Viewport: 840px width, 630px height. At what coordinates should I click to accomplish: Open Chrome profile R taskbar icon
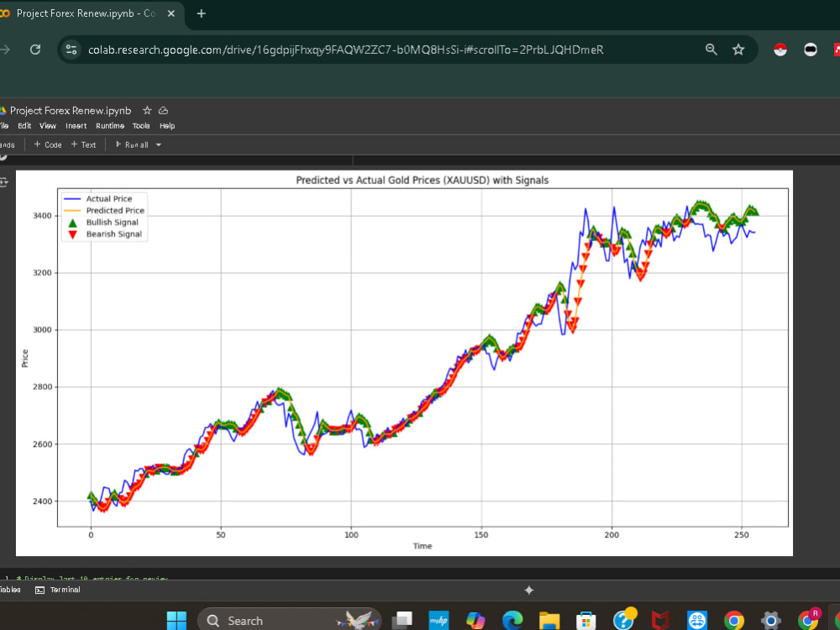click(809, 619)
